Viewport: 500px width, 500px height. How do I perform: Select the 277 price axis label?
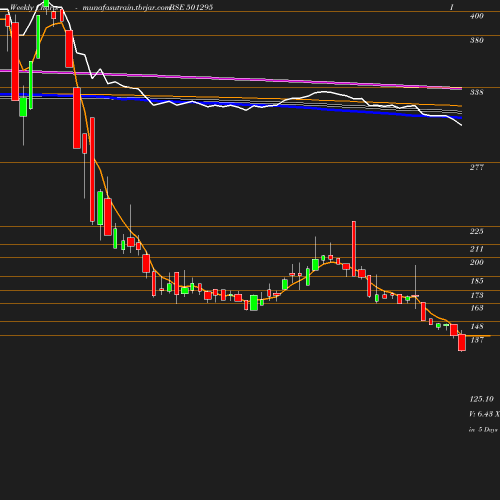pos(476,167)
